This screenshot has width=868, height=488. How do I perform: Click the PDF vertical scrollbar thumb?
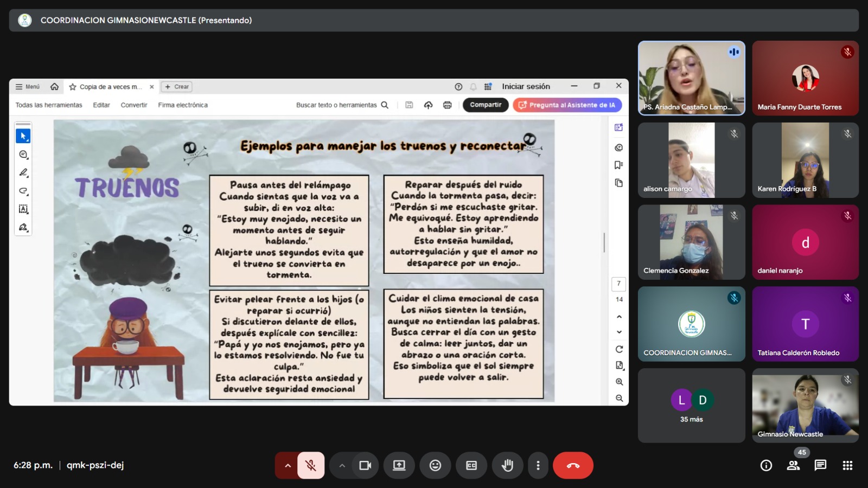click(x=604, y=242)
